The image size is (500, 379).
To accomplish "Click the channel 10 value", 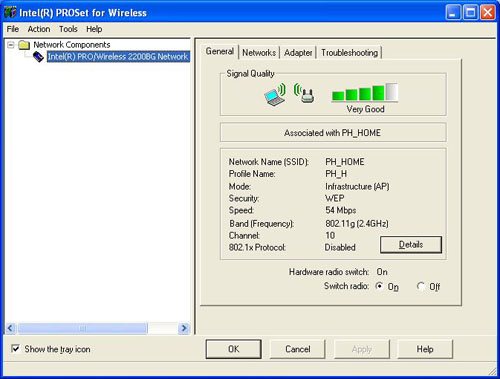I will (330, 235).
